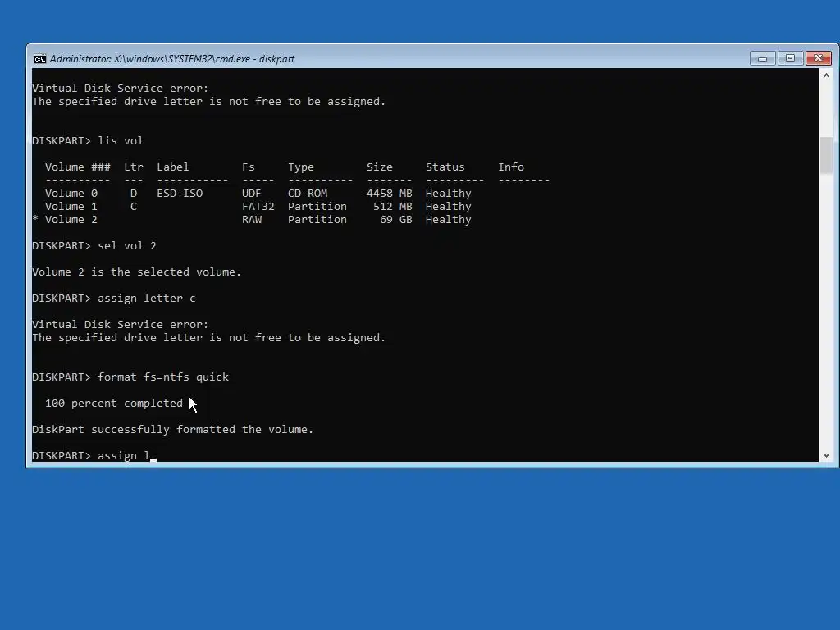This screenshot has width=840, height=630.
Task: Maximize the diskpart command window
Action: click(x=790, y=58)
